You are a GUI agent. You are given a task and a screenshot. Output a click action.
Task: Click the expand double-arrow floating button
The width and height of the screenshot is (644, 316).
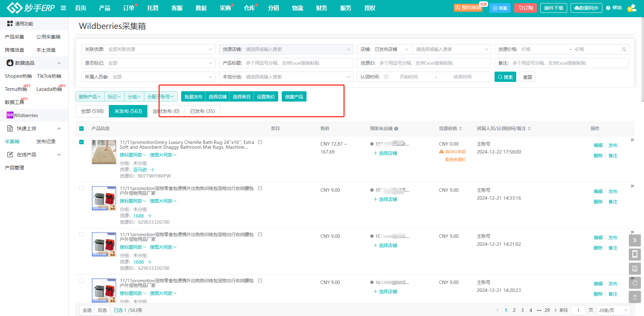tap(635, 240)
